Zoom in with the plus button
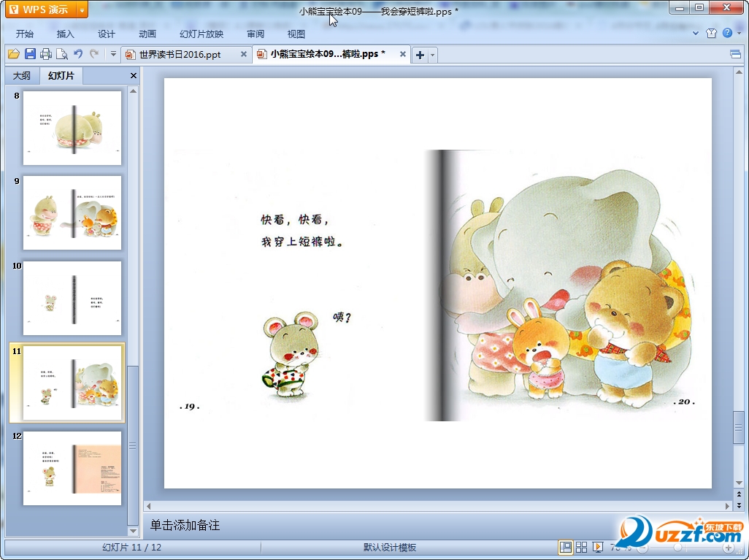 (728, 548)
